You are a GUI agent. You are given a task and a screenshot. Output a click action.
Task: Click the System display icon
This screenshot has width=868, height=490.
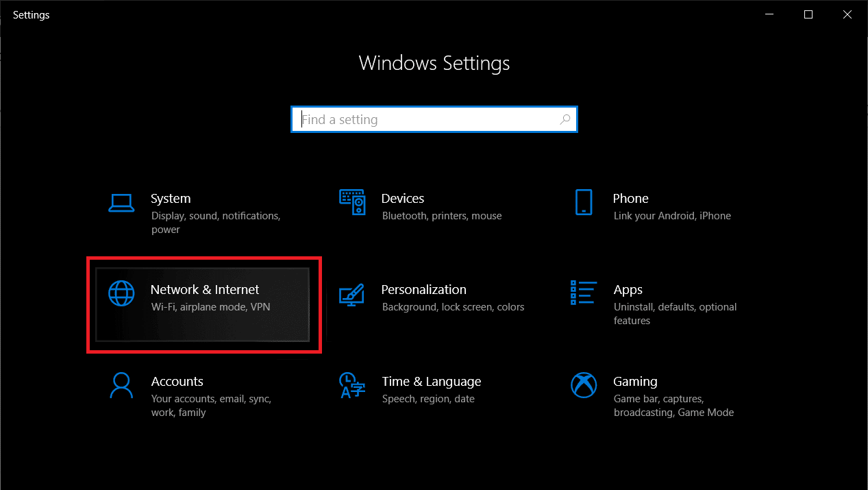(x=121, y=203)
